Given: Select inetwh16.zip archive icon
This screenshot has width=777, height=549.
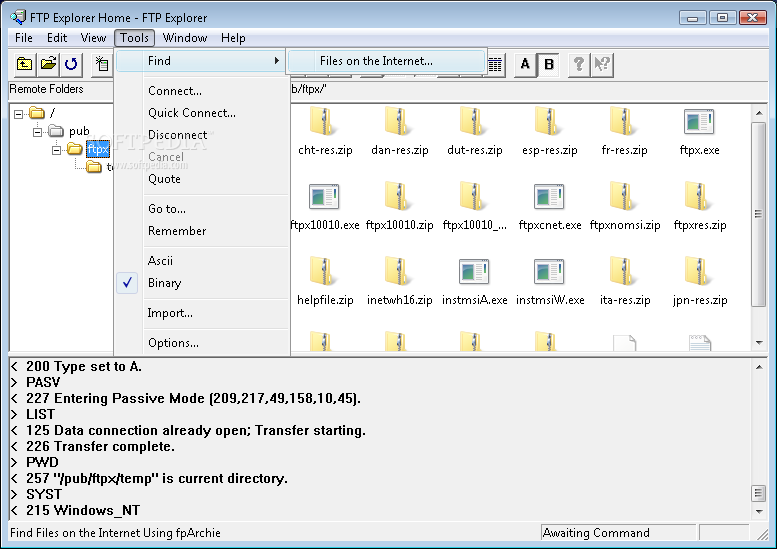Looking at the screenshot, I should pos(399,272).
